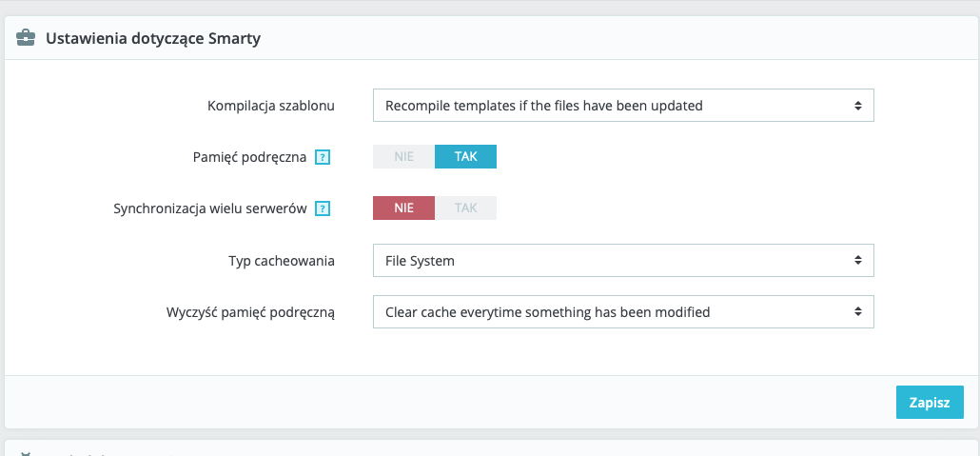980x456 pixels.
Task: Open the Kompilacja szablonu dropdown
Action: pos(622,105)
